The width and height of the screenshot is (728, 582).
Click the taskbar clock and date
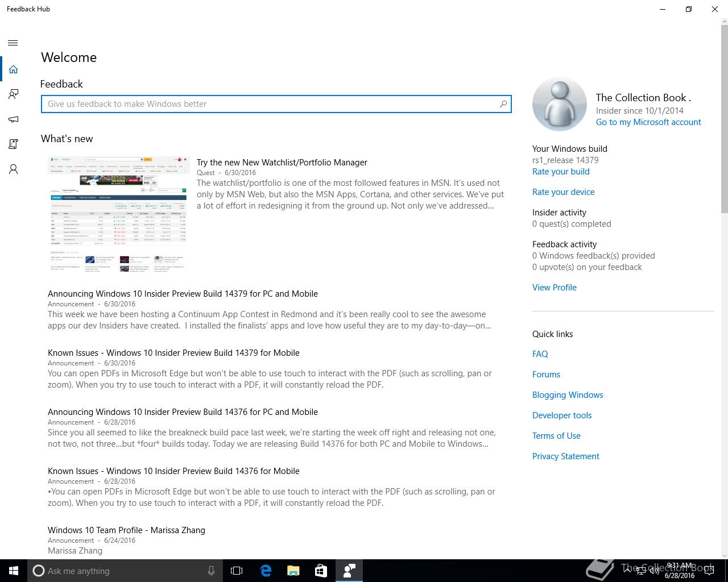680,571
